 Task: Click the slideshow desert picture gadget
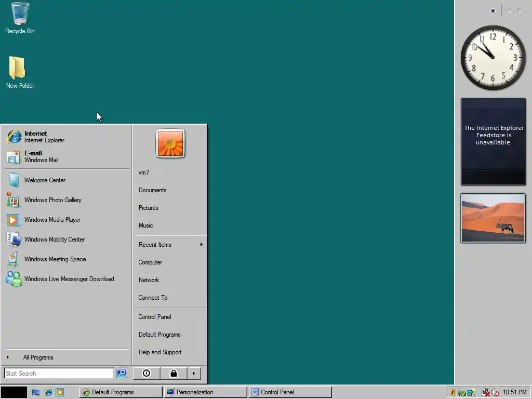(x=493, y=218)
